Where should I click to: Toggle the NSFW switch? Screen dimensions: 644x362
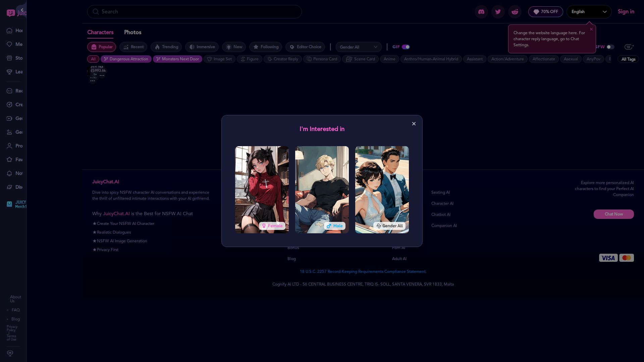pyautogui.click(x=610, y=47)
